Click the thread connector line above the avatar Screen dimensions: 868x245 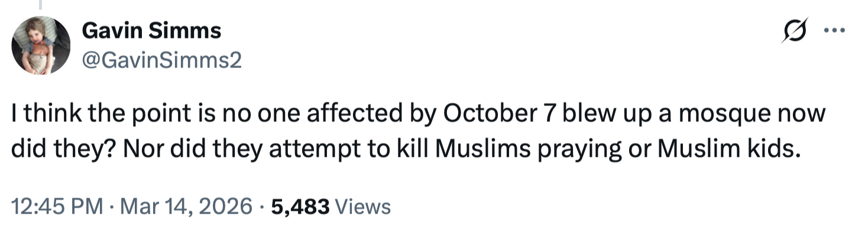coord(41,5)
